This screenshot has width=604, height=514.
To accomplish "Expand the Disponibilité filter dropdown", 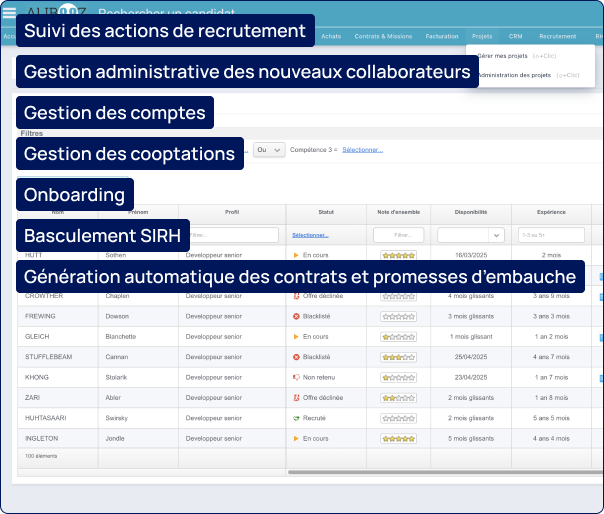I will click(470, 235).
